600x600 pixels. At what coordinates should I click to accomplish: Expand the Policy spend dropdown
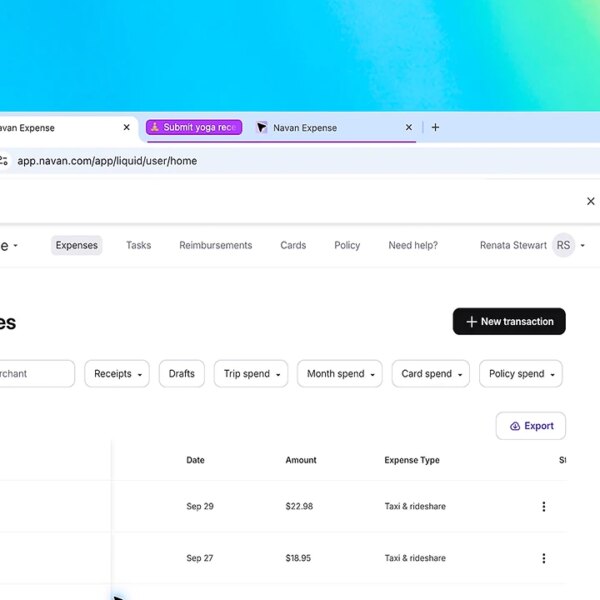coord(521,373)
